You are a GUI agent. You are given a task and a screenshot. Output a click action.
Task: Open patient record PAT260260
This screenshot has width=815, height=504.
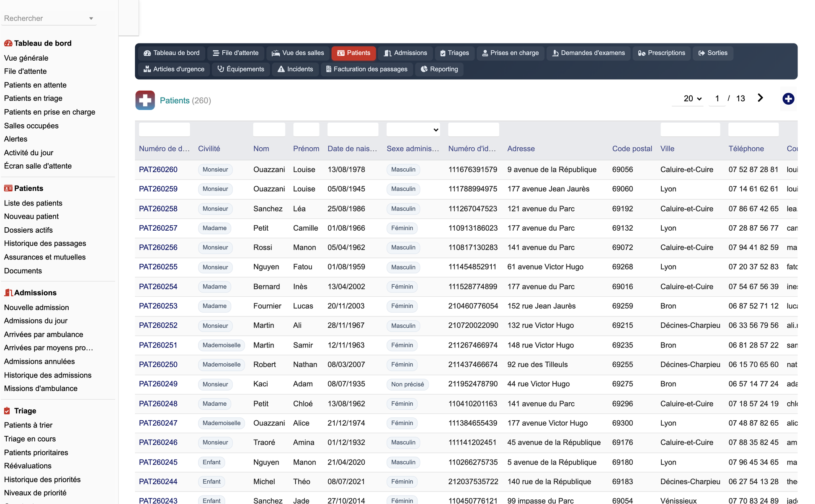(158, 170)
